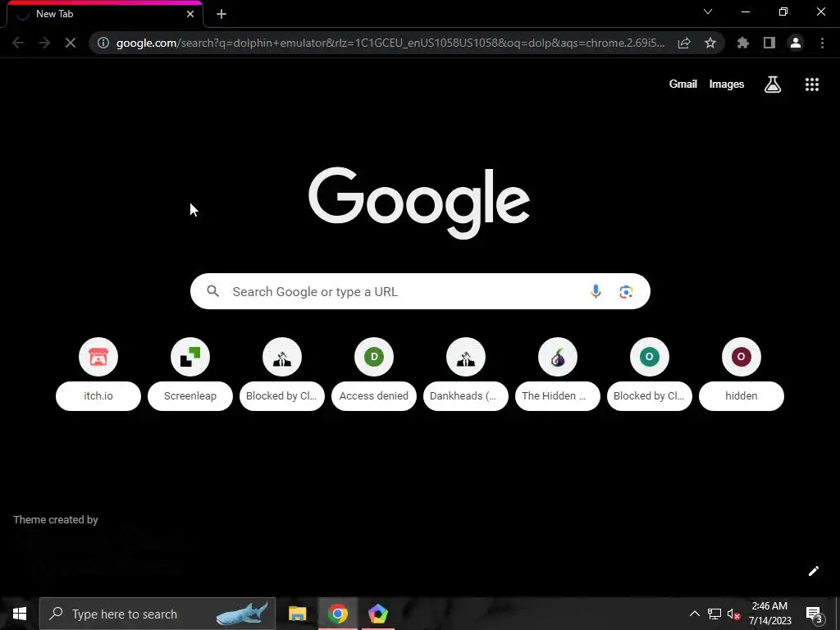Open the muted volume tray icon

tap(734, 614)
